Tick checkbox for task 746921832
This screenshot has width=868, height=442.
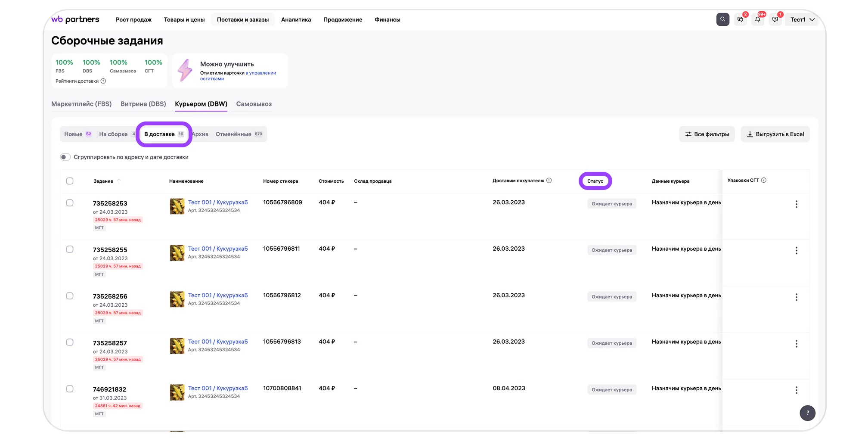coord(70,389)
